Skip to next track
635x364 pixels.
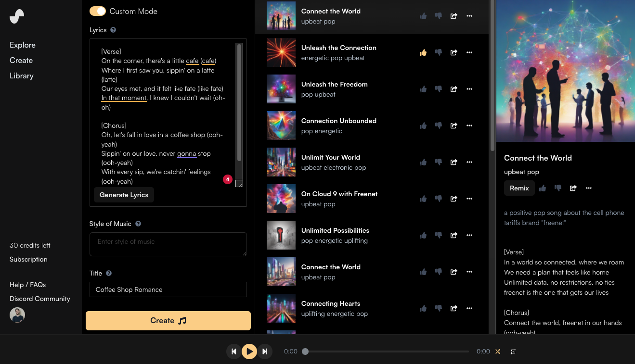click(x=265, y=351)
